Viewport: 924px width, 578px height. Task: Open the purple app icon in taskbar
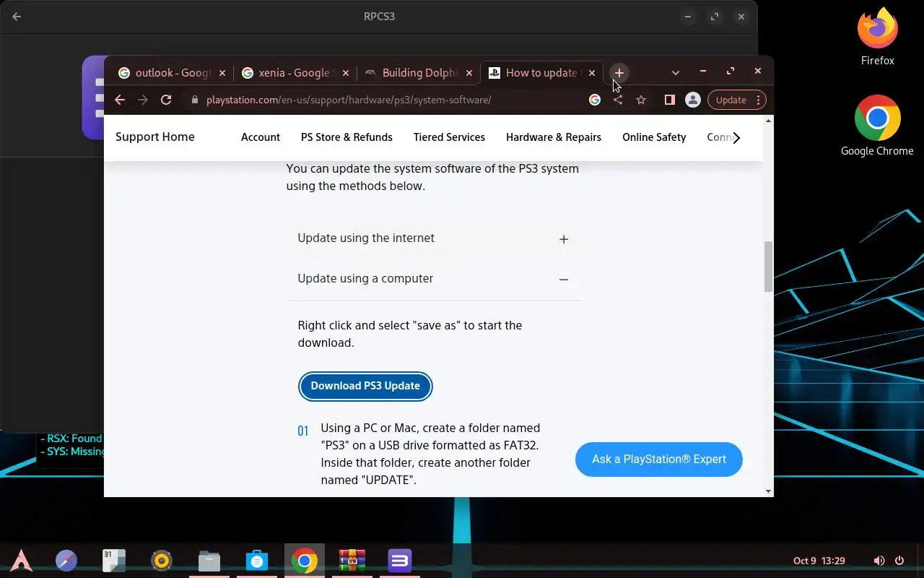click(x=400, y=561)
